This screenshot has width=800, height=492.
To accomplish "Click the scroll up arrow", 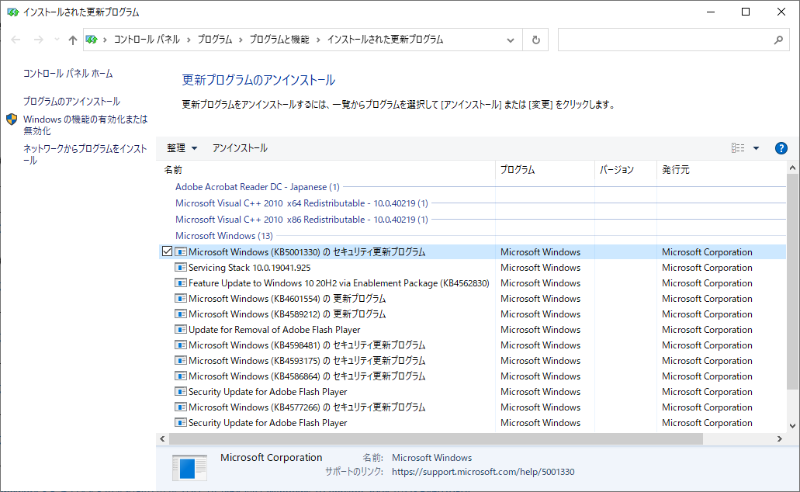I will tap(792, 167).
